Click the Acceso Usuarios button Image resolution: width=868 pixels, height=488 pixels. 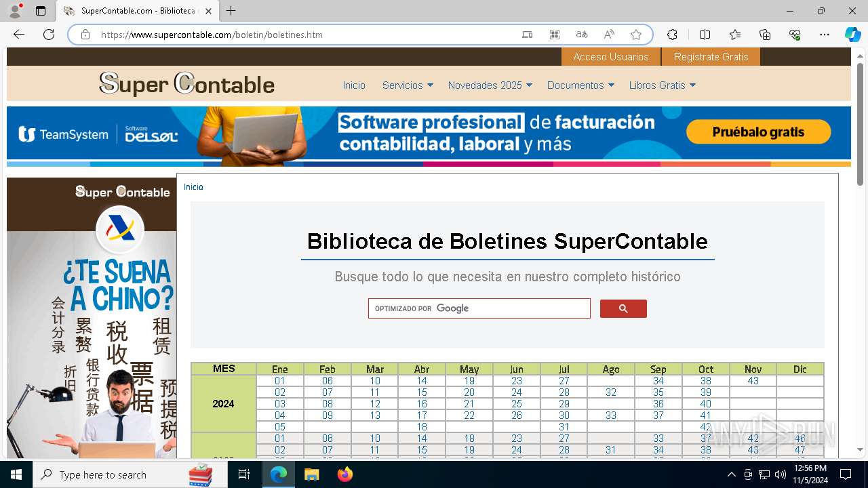tap(611, 57)
